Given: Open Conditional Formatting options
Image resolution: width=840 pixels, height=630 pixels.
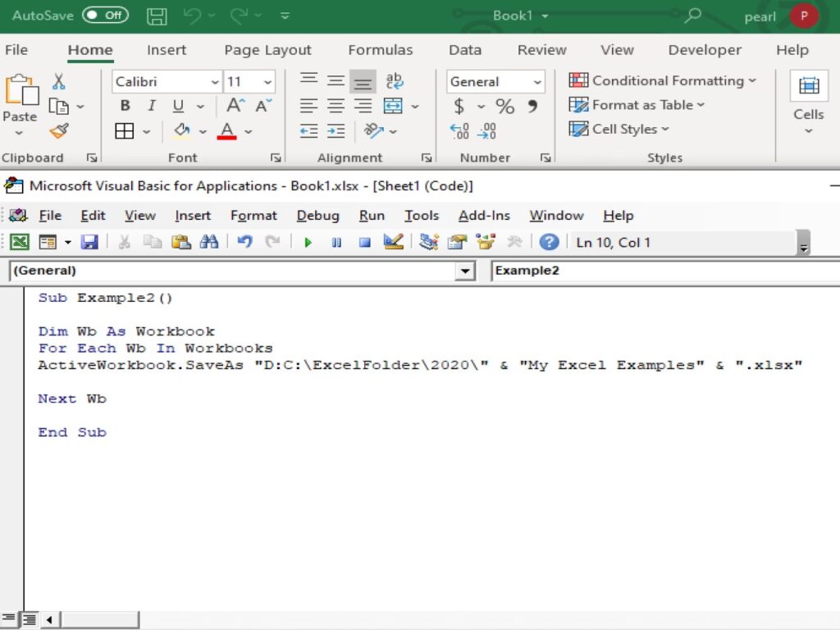Looking at the screenshot, I should pos(661,80).
